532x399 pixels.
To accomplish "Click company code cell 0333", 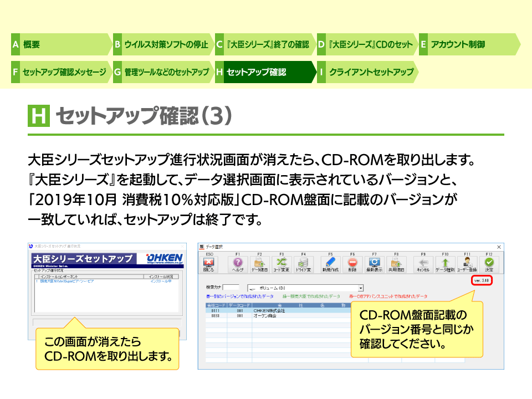I will 216,315.
